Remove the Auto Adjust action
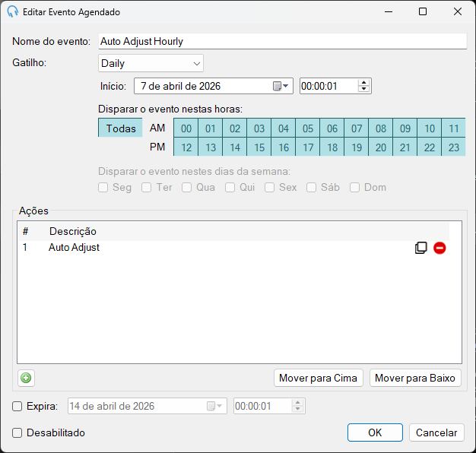476x453 pixels. [440, 248]
